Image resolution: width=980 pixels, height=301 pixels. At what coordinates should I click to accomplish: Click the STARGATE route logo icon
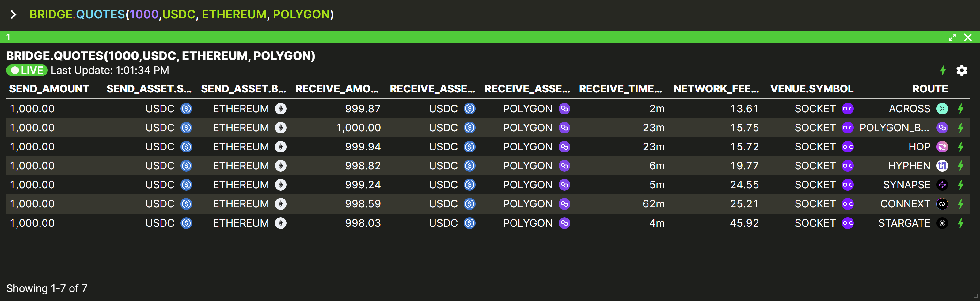tap(942, 223)
